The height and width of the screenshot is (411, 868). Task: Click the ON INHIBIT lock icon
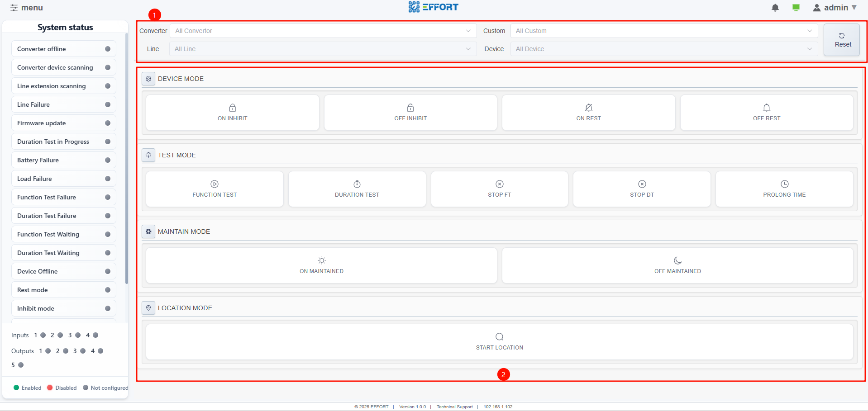click(232, 108)
